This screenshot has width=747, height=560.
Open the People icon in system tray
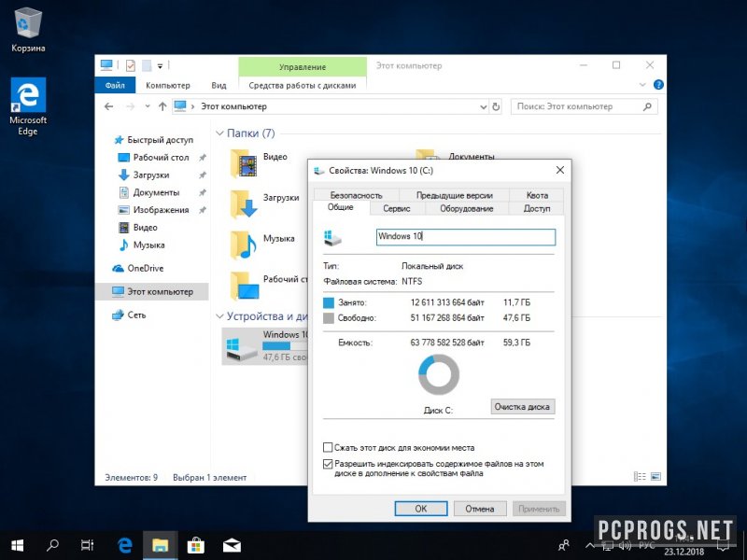point(564,545)
